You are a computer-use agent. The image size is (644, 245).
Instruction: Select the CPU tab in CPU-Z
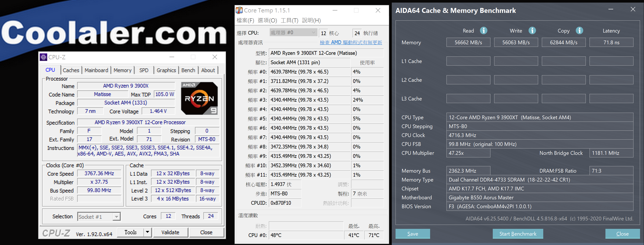click(x=50, y=70)
